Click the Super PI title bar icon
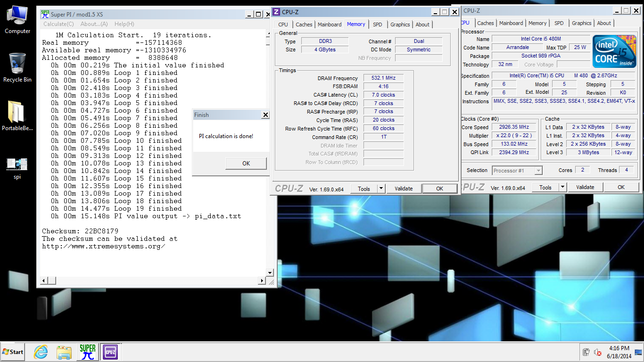Screen dimensions: 644x362 pos(45,14)
